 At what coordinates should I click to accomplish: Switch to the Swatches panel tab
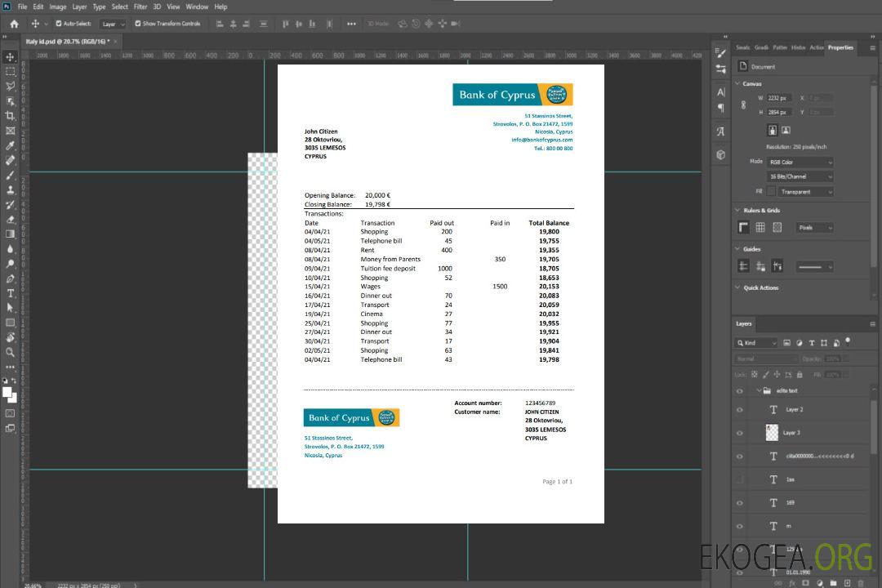[742, 47]
